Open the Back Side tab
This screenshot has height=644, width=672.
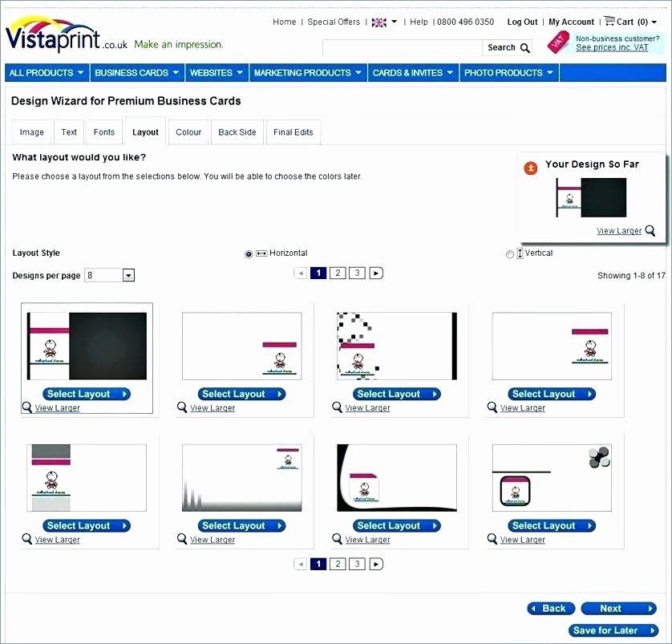[237, 132]
